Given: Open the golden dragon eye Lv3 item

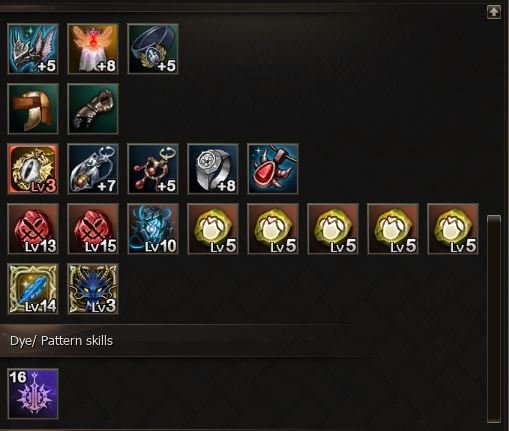Looking at the screenshot, I should (33, 169).
